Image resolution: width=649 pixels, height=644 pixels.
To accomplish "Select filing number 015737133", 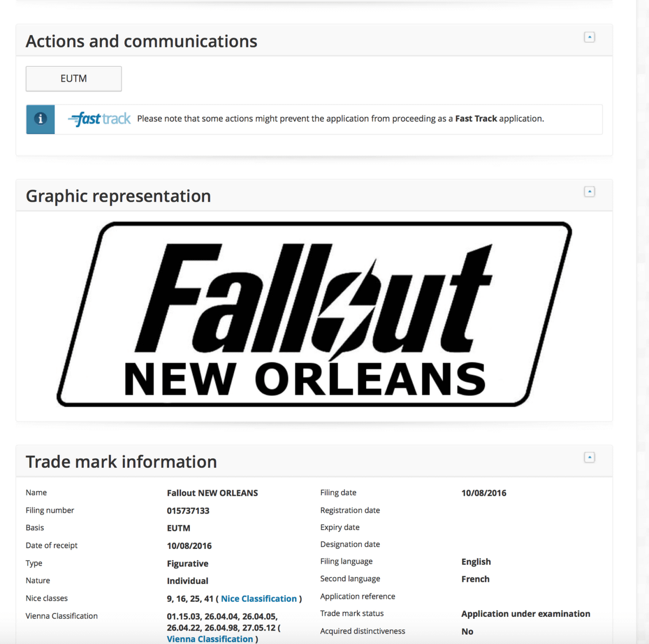I will pos(188,511).
